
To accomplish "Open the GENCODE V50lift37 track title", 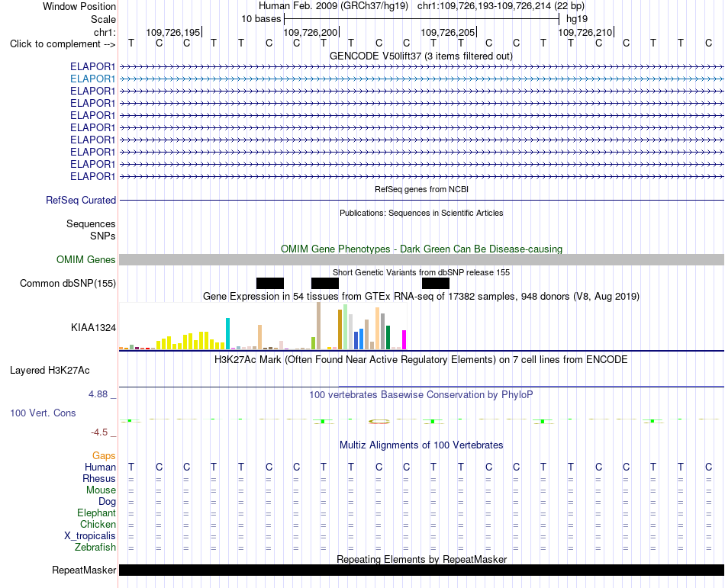I will click(x=421, y=56).
